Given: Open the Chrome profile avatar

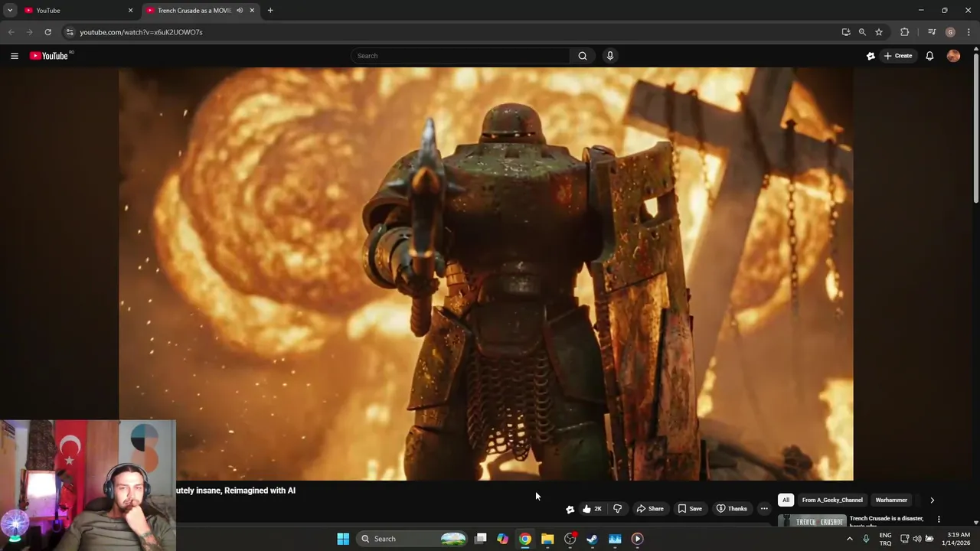Looking at the screenshot, I should click(950, 32).
